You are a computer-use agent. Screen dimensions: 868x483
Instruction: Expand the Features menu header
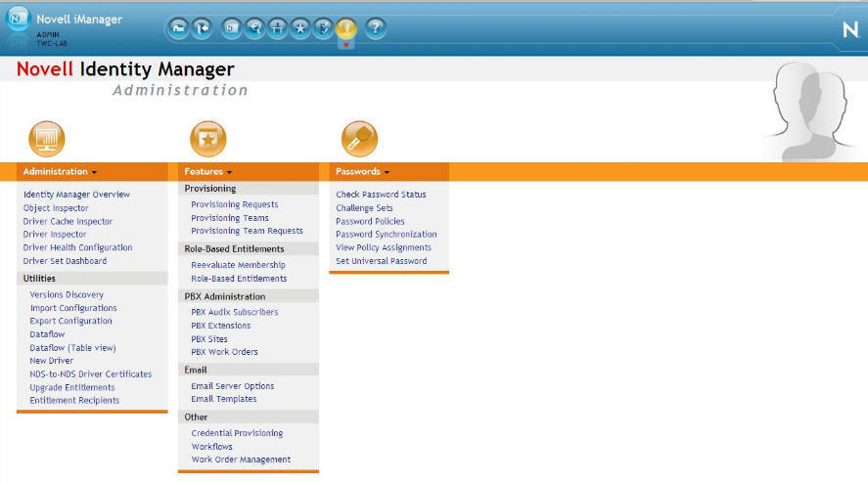tap(208, 171)
